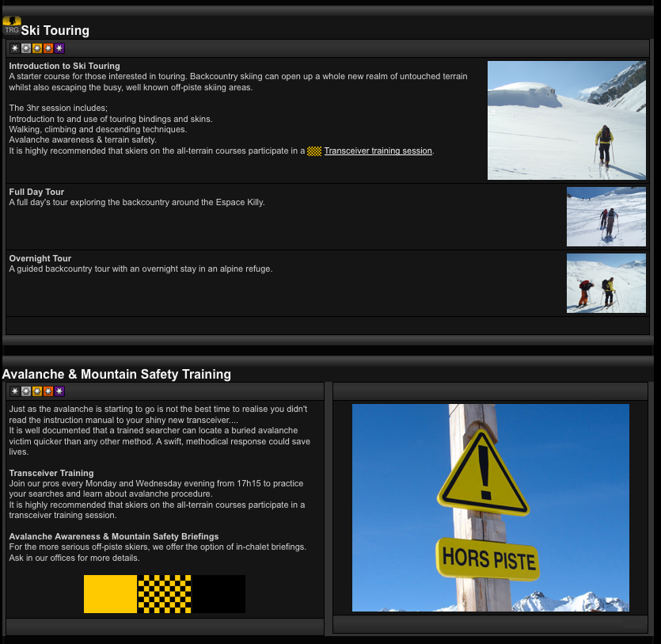Follow the Transceiver training session link
661x644 pixels.
[378, 151]
